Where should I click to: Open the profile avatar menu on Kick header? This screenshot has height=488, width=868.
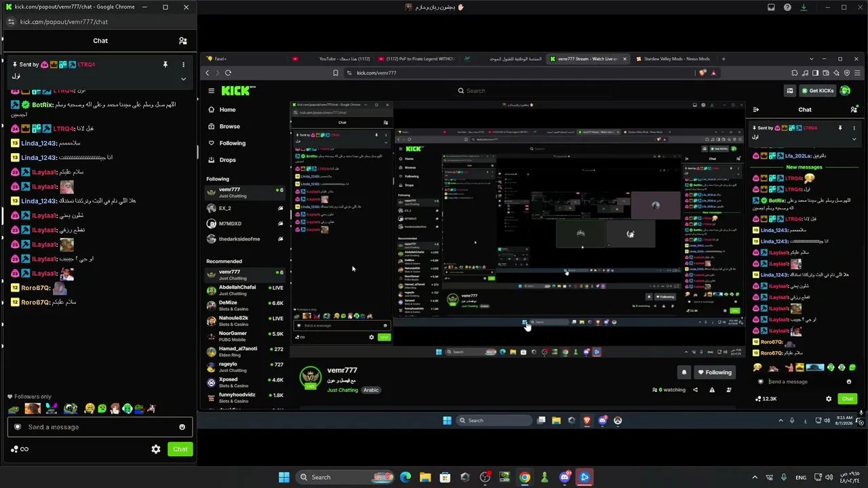tap(845, 91)
